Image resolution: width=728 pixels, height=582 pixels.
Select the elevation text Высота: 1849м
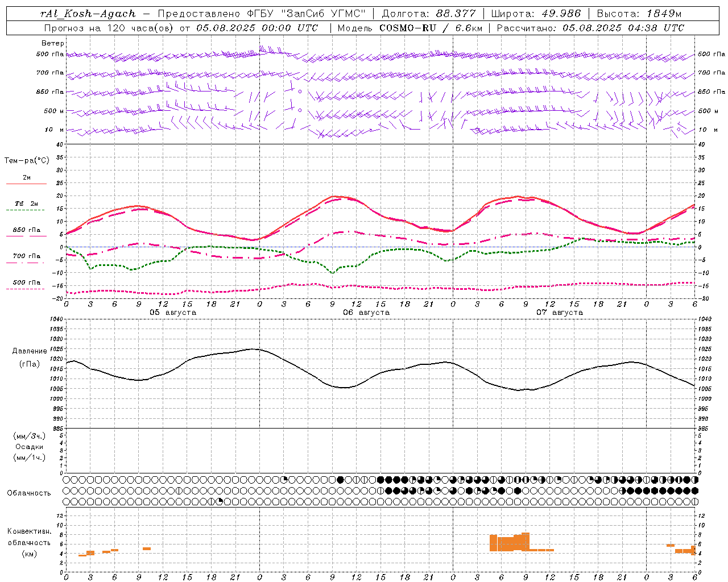click(639, 14)
